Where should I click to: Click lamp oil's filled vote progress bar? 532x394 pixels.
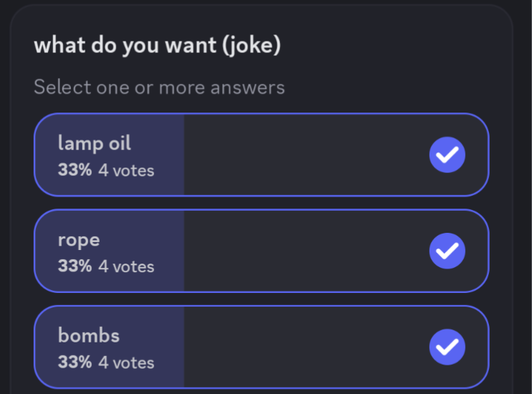(x=109, y=155)
